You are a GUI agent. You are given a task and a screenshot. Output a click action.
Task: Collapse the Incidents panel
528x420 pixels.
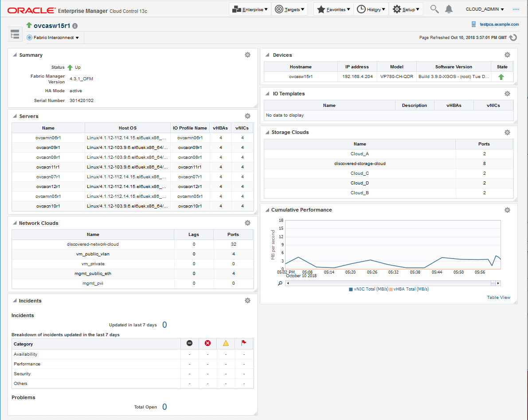coord(15,300)
